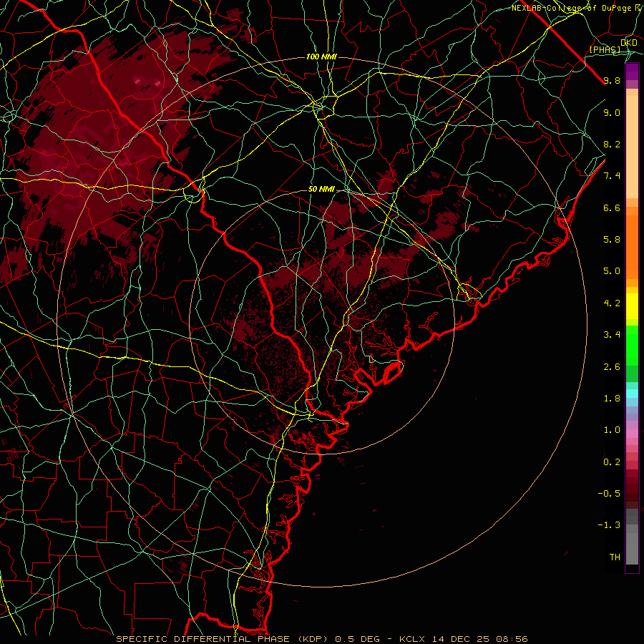Click the 3.4 value on the scale
This screenshot has height=644, width=644.
pyautogui.click(x=612, y=335)
